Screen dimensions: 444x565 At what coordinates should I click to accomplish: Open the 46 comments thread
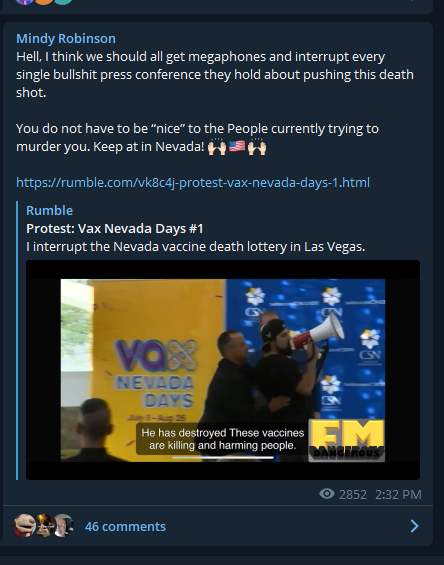(x=125, y=526)
